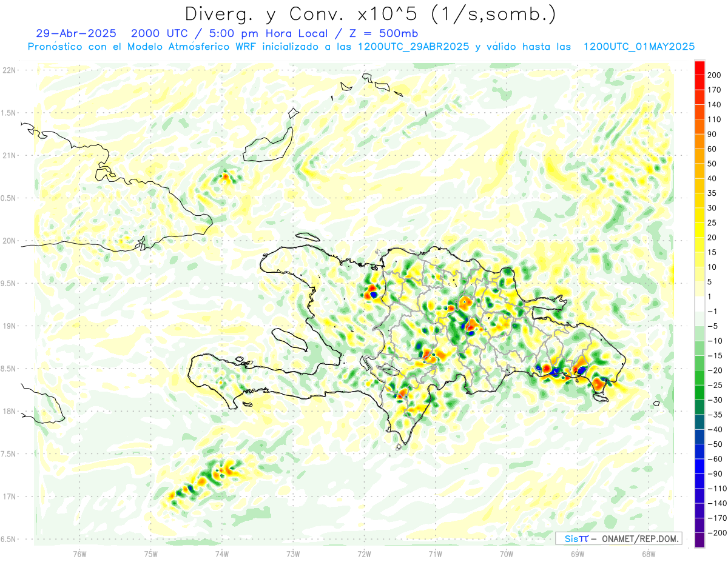Viewport: 728px width, 562px height.
Task: Click the latitude label "7.5N"
Action: point(9,454)
